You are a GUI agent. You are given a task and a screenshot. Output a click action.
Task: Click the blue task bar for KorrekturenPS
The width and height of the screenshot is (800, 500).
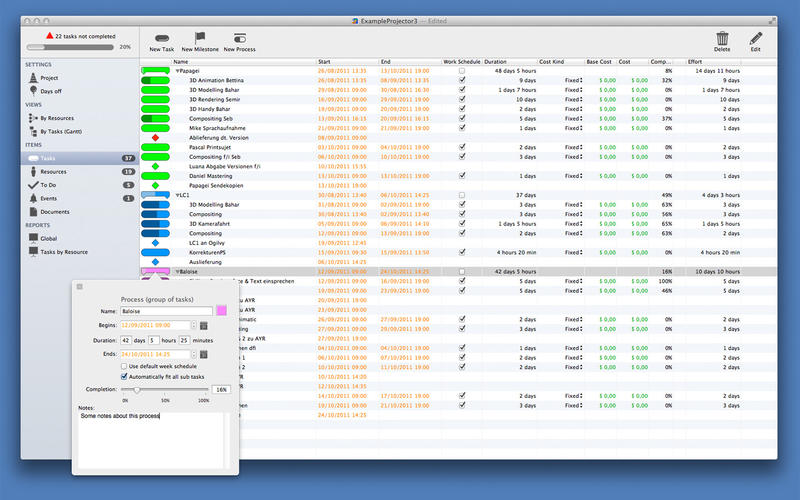pyautogui.click(x=156, y=253)
